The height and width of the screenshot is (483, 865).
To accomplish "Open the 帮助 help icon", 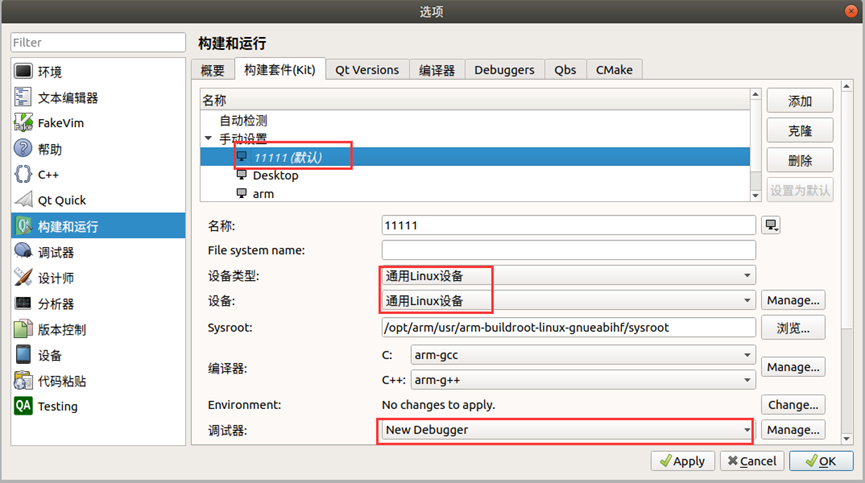I will click(x=23, y=148).
